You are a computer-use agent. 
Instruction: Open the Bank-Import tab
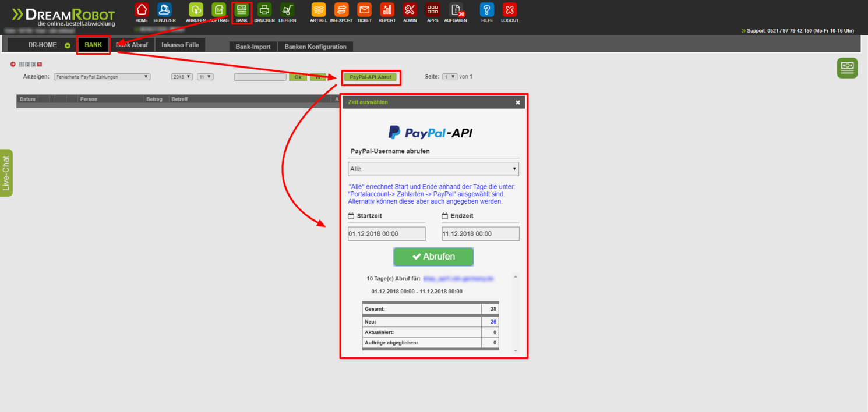pos(253,47)
